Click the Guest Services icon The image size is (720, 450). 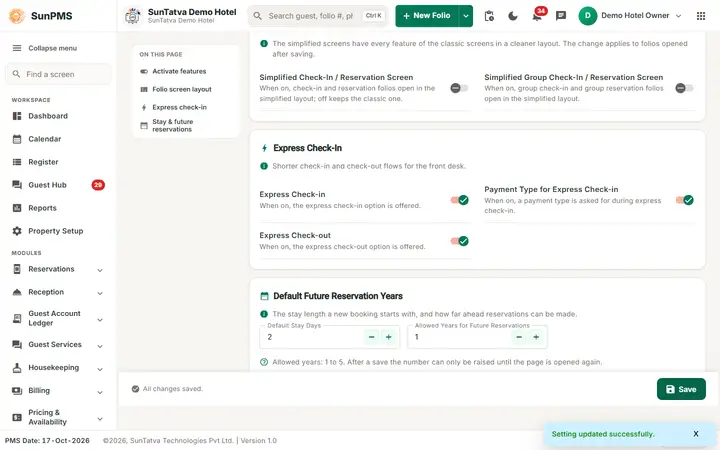[x=17, y=344]
